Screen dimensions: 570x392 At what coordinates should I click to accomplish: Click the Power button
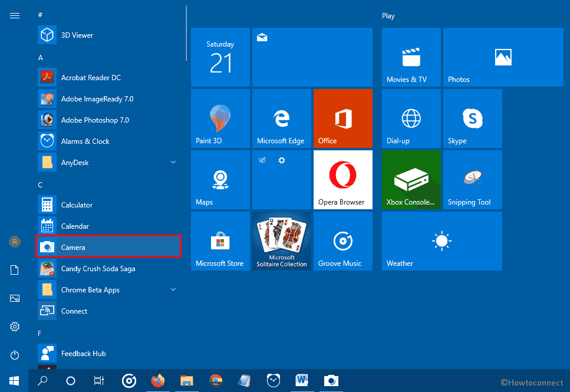(14, 355)
